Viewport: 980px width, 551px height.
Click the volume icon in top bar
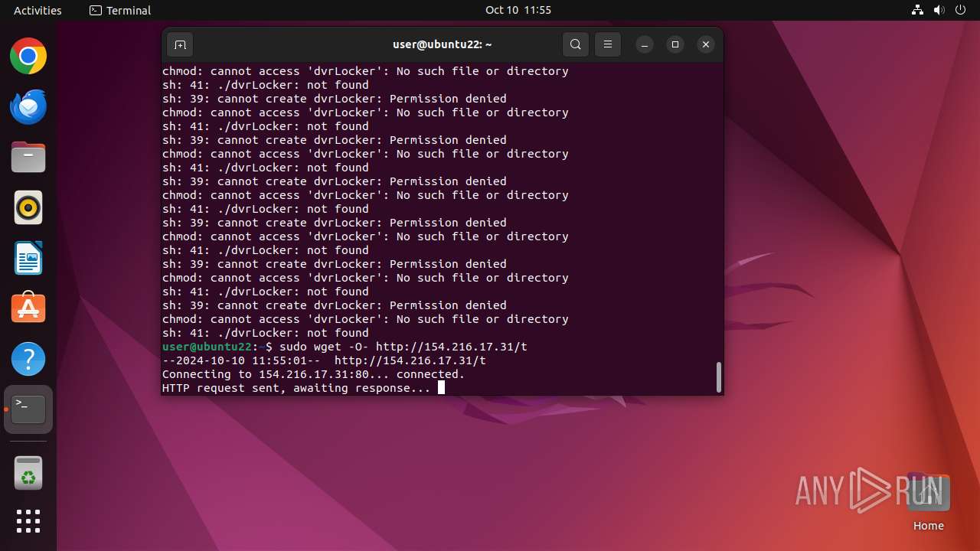click(x=939, y=10)
